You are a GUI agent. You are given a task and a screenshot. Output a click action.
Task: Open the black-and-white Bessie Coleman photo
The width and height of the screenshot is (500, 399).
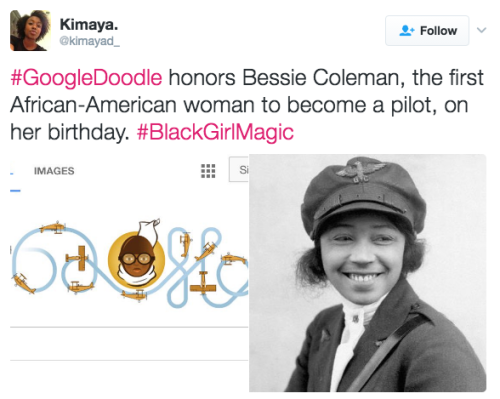click(x=367, y=273)
